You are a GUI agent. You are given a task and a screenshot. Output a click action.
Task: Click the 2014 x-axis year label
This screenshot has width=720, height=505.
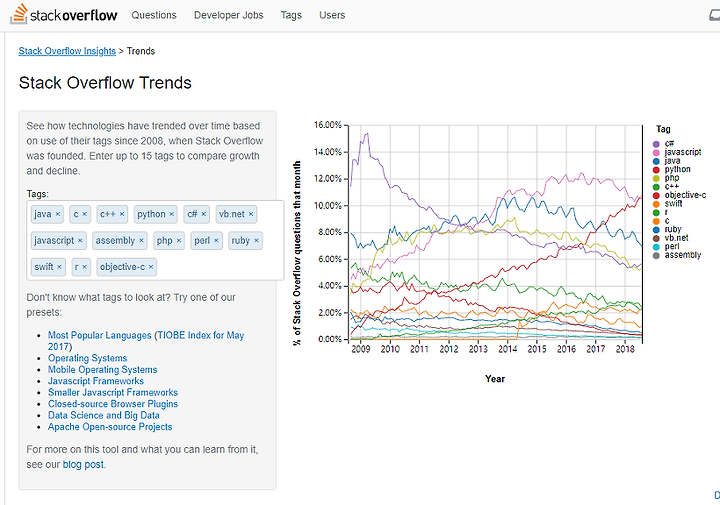click(x=507, y=349)
